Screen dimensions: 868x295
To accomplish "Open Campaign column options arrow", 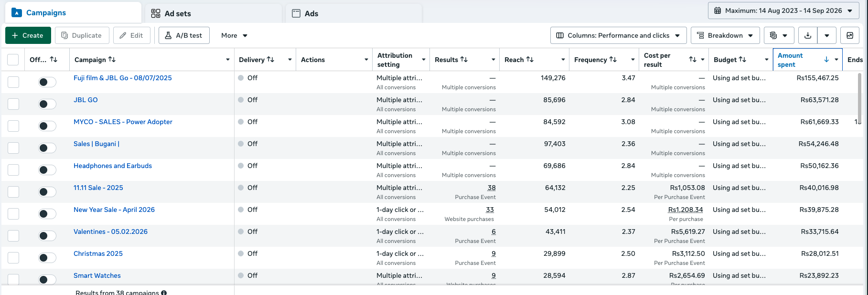I will (227, 60).
